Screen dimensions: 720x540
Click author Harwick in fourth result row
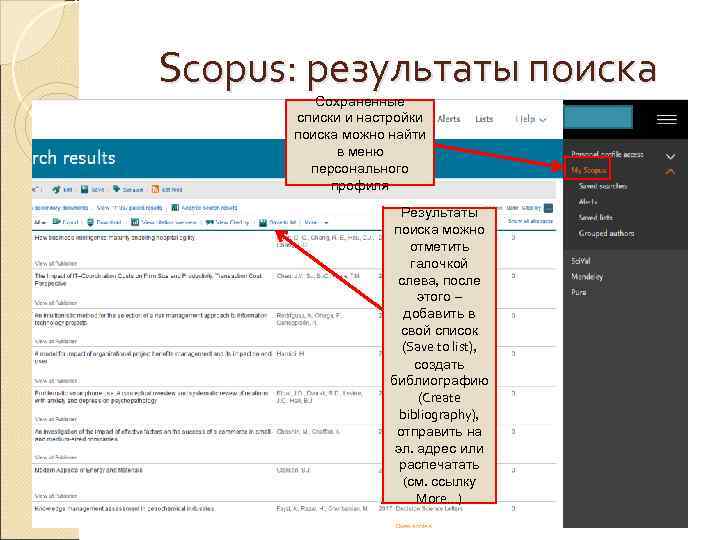[x=290, y=354]
